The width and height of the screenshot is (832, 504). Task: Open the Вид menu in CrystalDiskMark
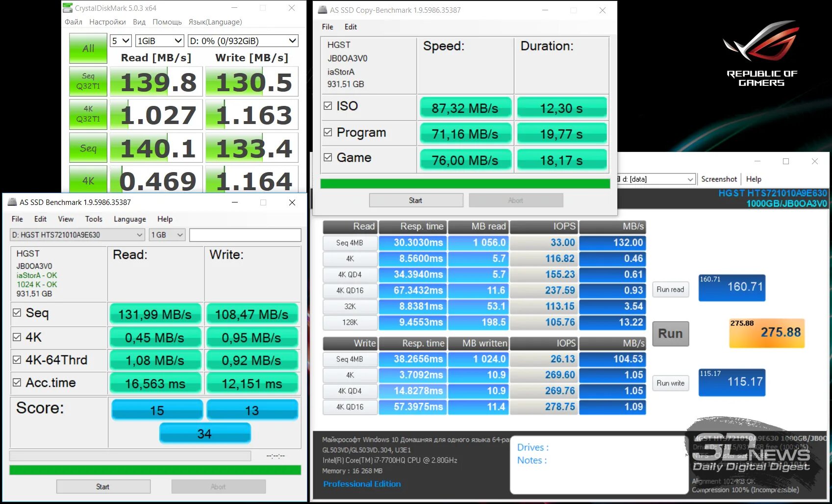pyautogui.click(x=139, y=22)
